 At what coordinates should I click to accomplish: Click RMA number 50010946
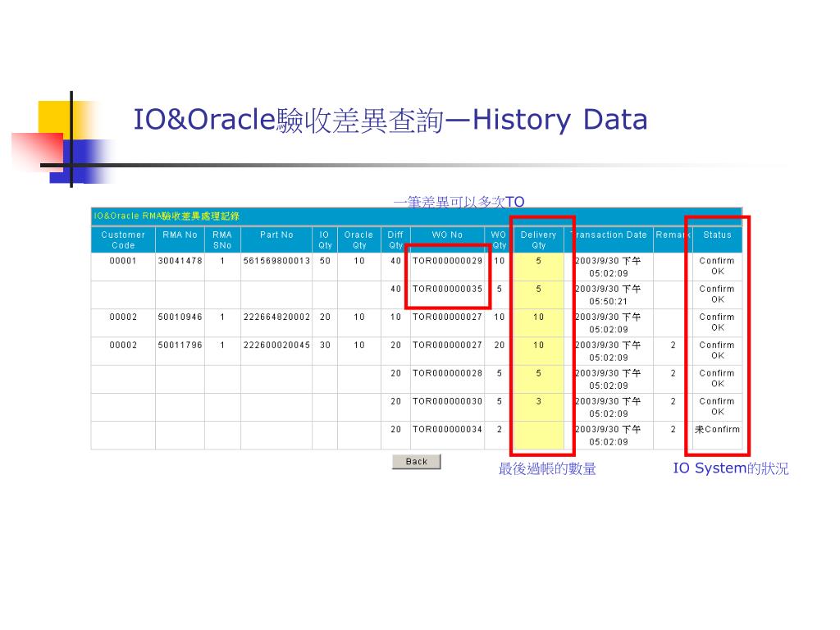[x=180, y=317]
